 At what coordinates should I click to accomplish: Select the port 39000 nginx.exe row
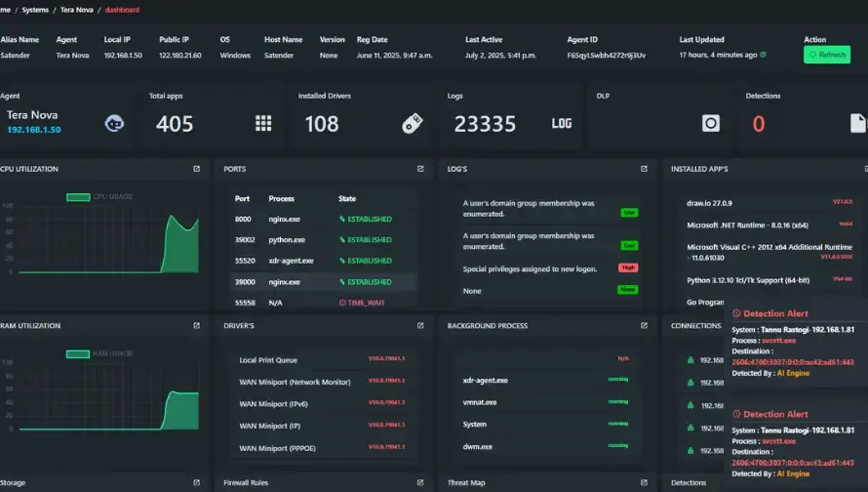tap(322, 281)
